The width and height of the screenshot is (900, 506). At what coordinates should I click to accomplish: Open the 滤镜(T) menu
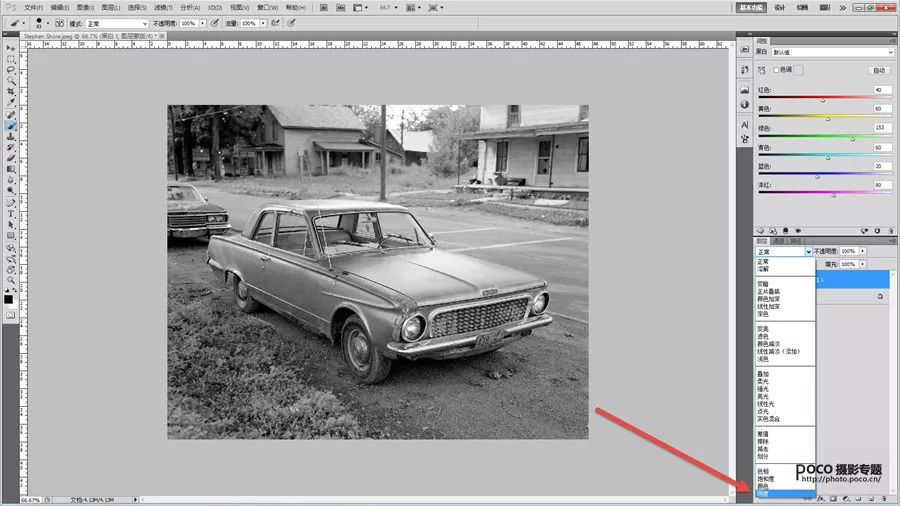(x=164, y=7)
